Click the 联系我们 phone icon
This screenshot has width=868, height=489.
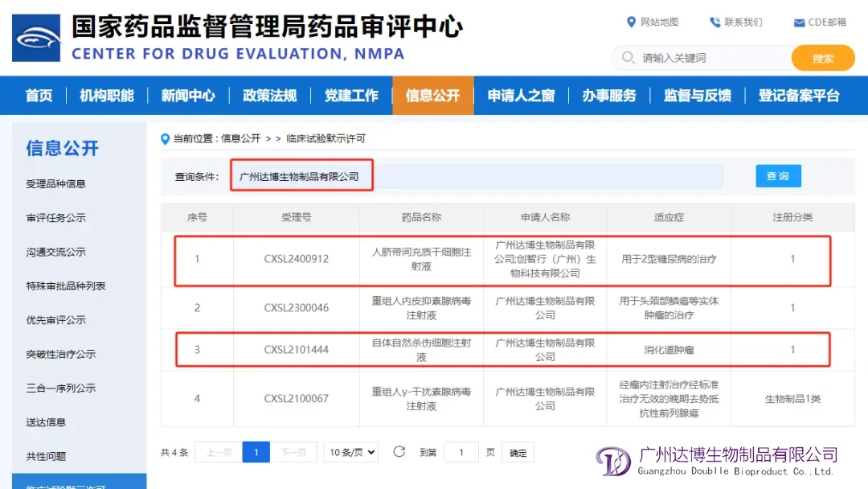coord(714,22)
